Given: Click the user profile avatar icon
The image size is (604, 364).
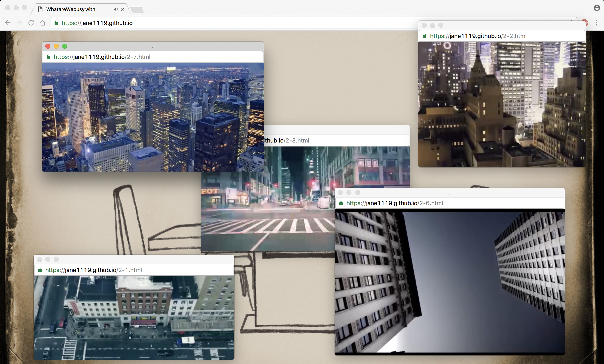Looking at the screenshot, I should point(597,8).
